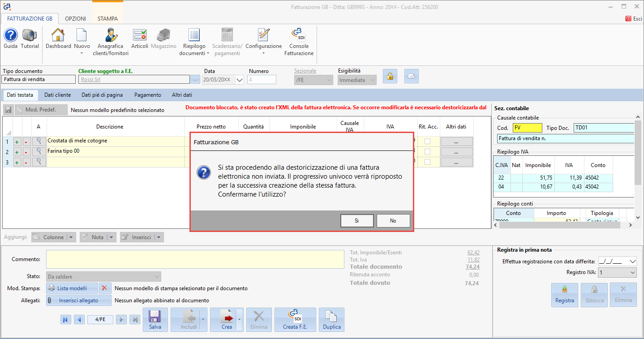Click Altri dati button in row 1
This screenshot has width=644, height=339.
pos(456,142)
